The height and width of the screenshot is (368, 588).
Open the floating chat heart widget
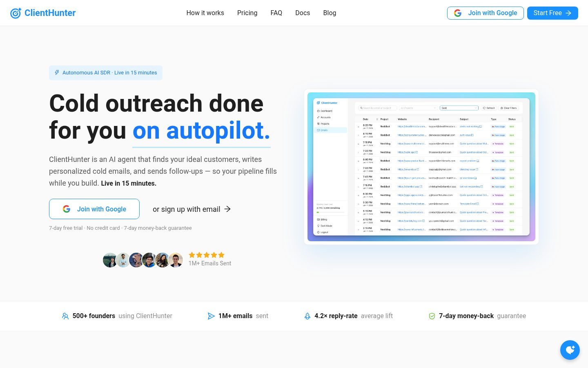click(x=570, y=350)
